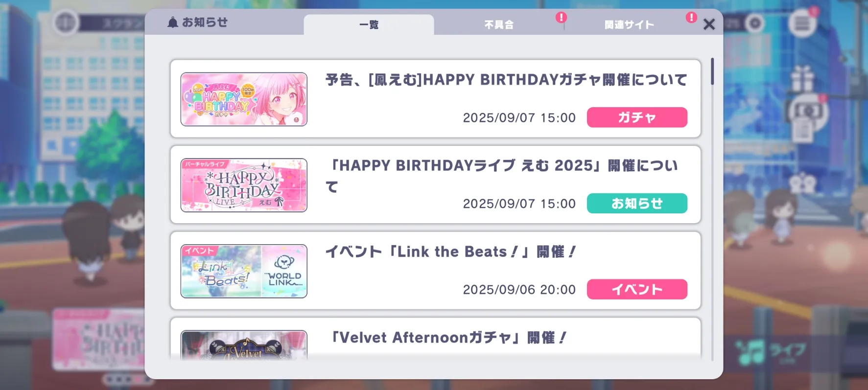Viewport: 868px width, 390px height.
Task: Click the red alert badge on 不具合 tab
Action: point(561,18)
